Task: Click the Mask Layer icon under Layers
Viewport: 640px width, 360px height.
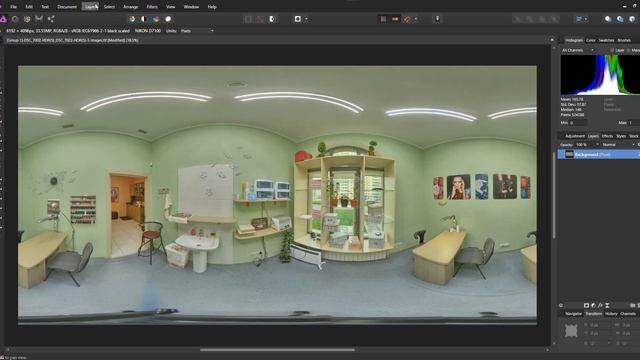Action: (x=586, y=305)
